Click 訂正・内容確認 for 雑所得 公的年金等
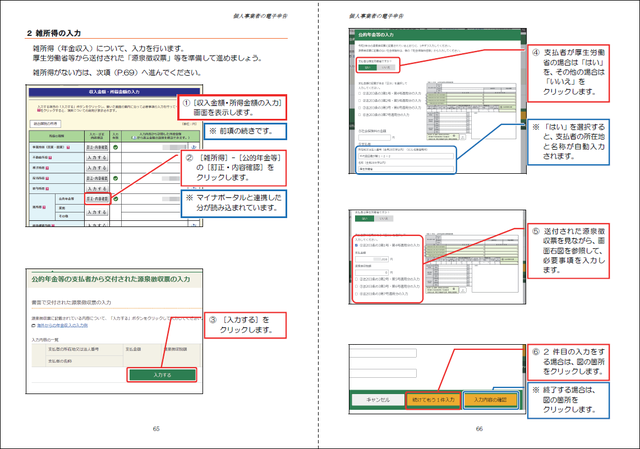The image size is (640, 449). pyautogui.click(x=97, y=199)
